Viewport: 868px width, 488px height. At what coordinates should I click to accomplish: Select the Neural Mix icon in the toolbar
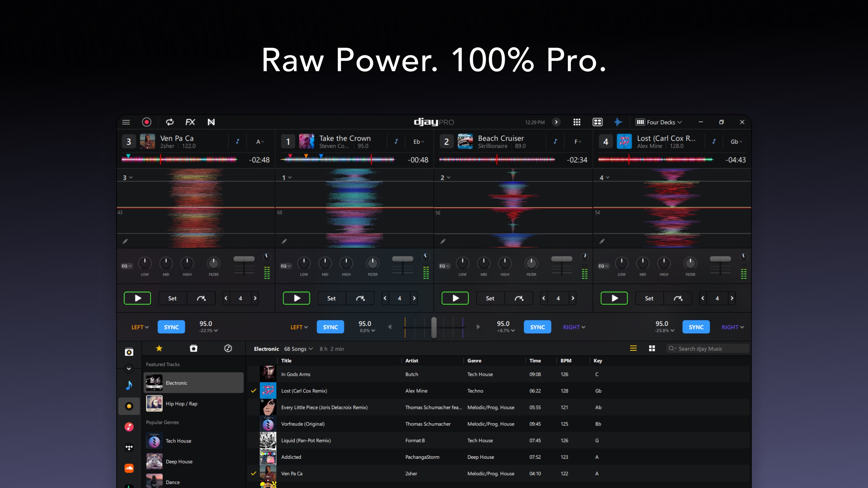(x=211, y=122)
